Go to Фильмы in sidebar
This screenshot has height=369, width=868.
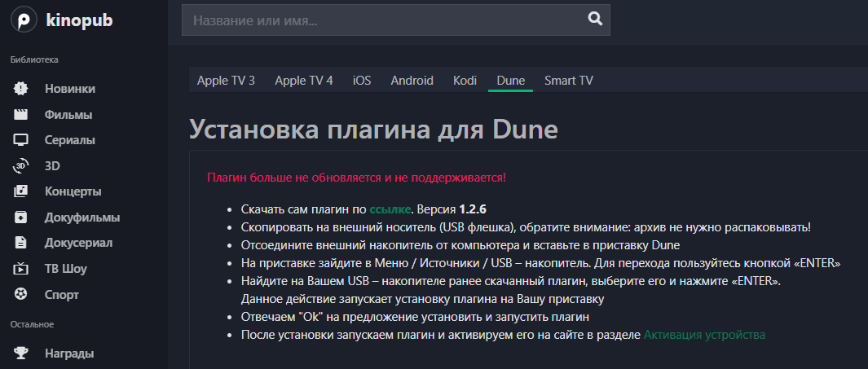pos(68,115)
